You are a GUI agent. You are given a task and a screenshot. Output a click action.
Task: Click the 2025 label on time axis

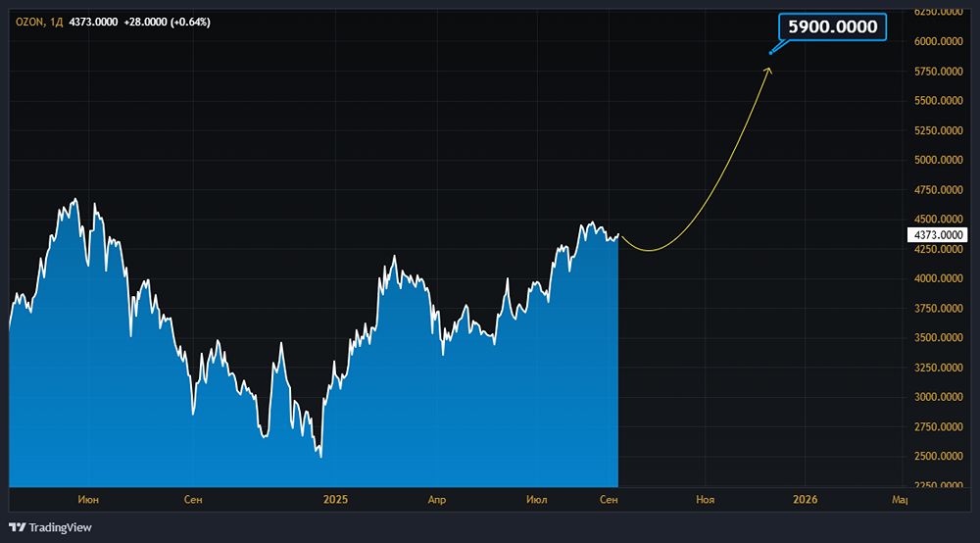(335, 500)
